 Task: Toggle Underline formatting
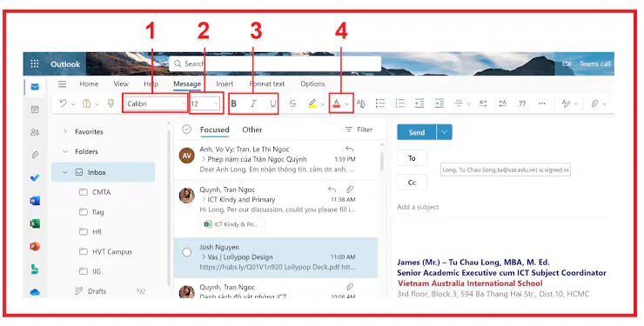[273, 103]
